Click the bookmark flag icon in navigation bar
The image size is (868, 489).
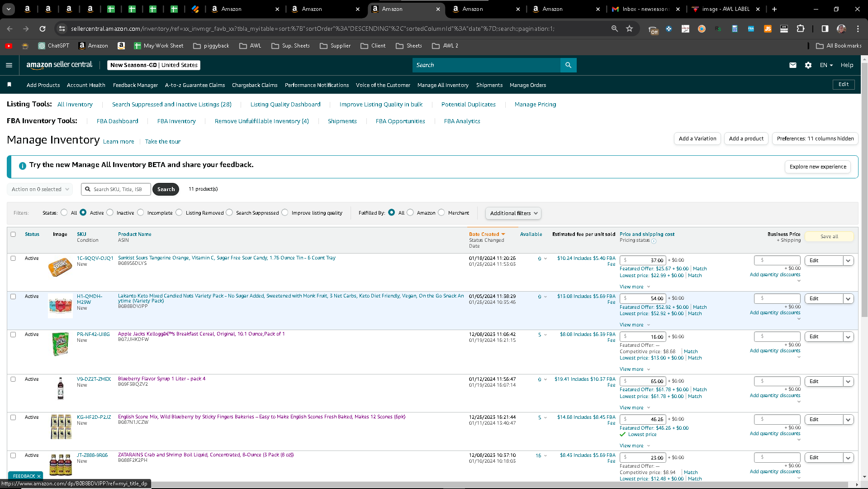(x=9, y=85)
